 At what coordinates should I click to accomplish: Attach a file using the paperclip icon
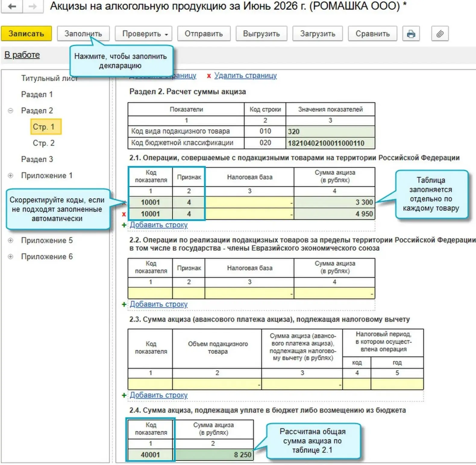pos(440,34)
